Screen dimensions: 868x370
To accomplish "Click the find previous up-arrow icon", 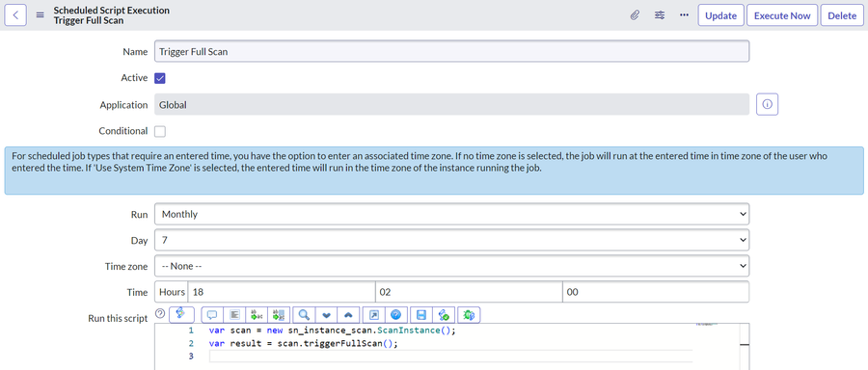I will 348,315.
